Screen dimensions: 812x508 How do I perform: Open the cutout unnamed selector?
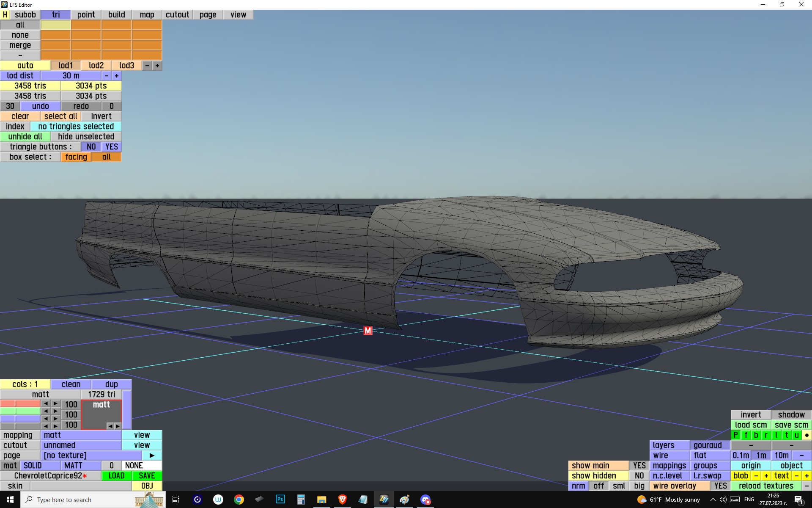click(x=81, y=445)
